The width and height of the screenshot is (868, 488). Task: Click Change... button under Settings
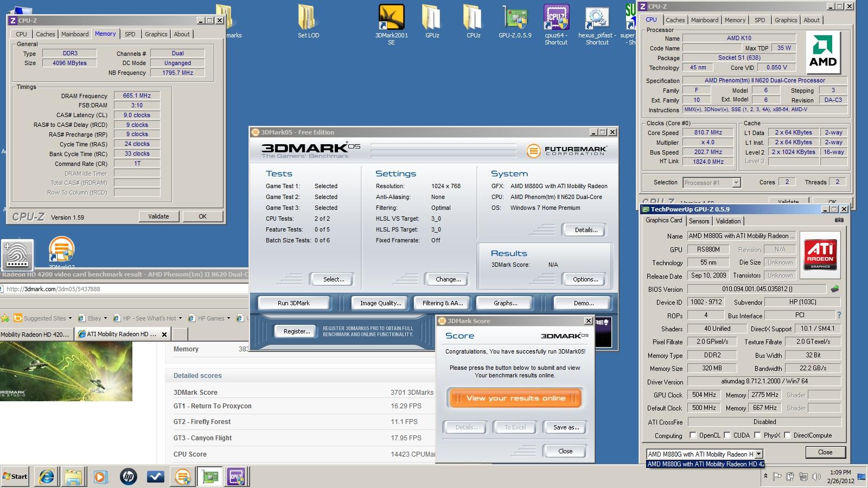click(x=448, y=279)
